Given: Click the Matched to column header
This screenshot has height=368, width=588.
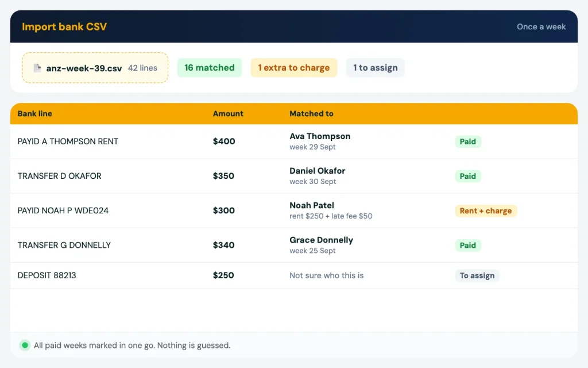Looking at the screenshot, I should coord(311,113).
